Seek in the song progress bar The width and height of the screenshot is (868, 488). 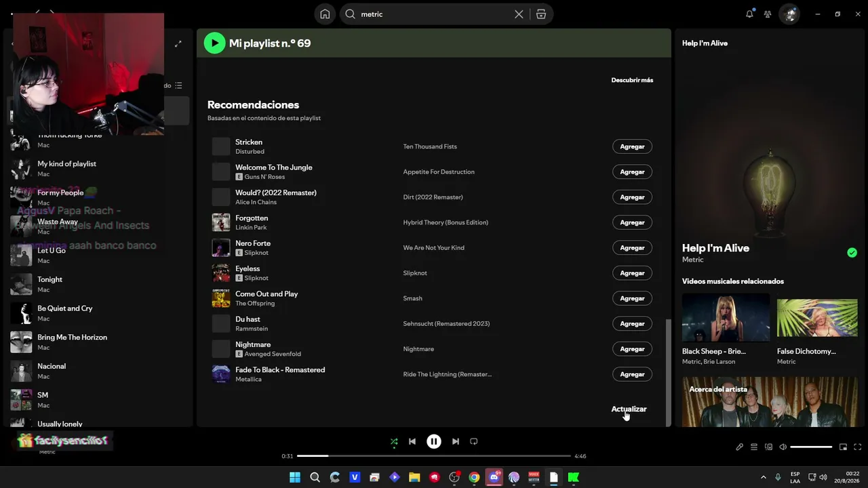point(434,456)
